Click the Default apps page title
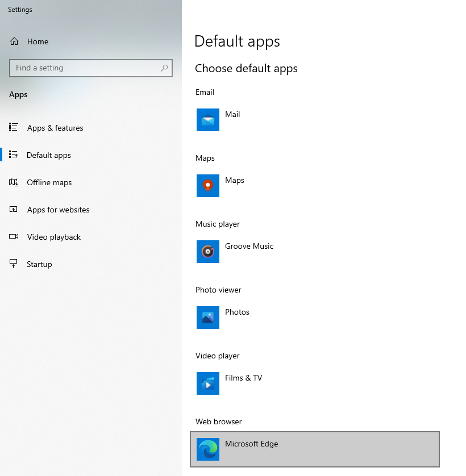The height and width of the screenshot is (476, 466). (237, 41)
